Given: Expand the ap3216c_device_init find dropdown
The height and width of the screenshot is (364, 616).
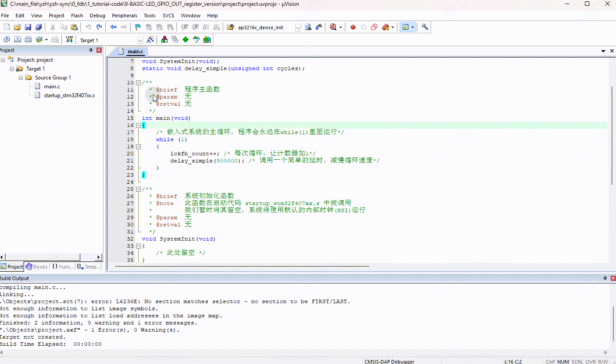Looking at the screenshot, I should point(298,28).
